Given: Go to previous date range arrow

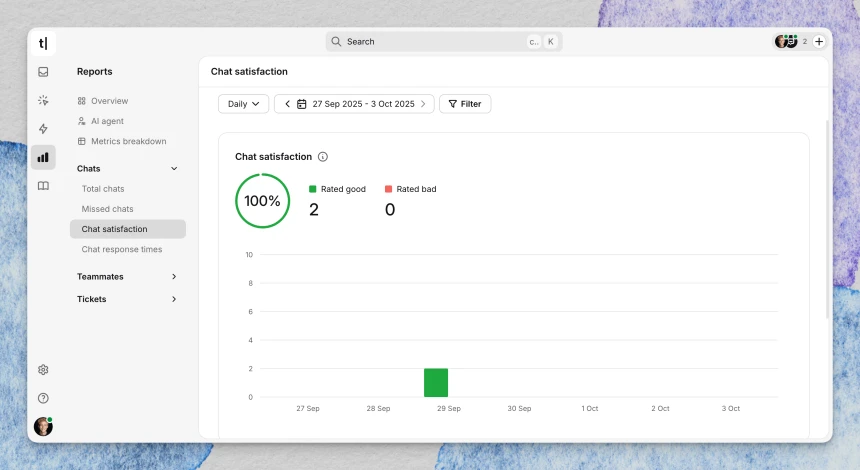Looking at the screenshot, I should [287, 104].
